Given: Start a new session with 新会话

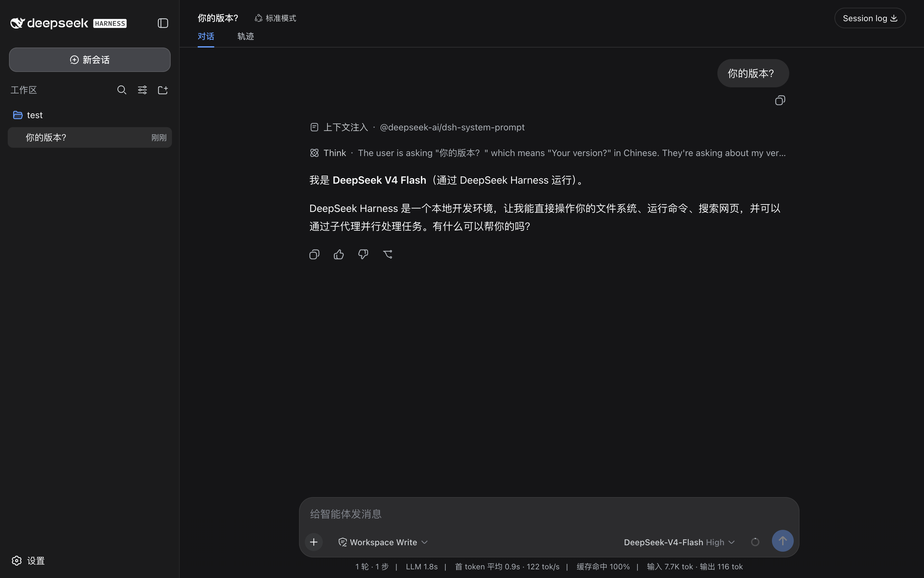Looking at the screenshot, I should 90,60.
